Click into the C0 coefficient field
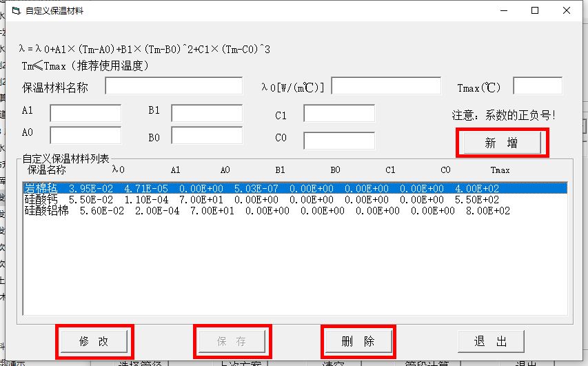 (x=339, y=141)
